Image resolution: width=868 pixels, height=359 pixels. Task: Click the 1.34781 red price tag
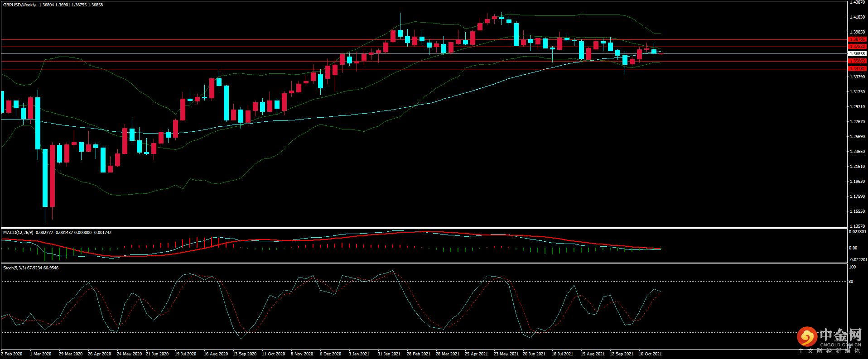[857, 69]
